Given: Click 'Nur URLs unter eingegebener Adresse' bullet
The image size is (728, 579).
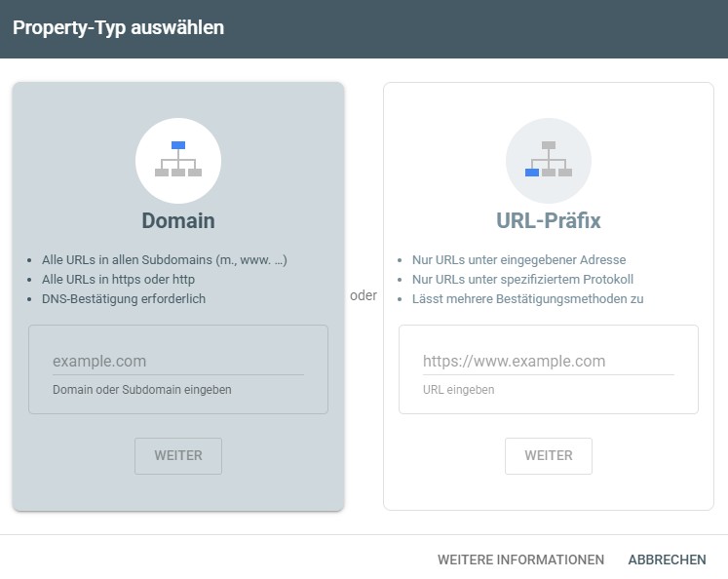Looking at the screenshot, I should click(519, 260).
